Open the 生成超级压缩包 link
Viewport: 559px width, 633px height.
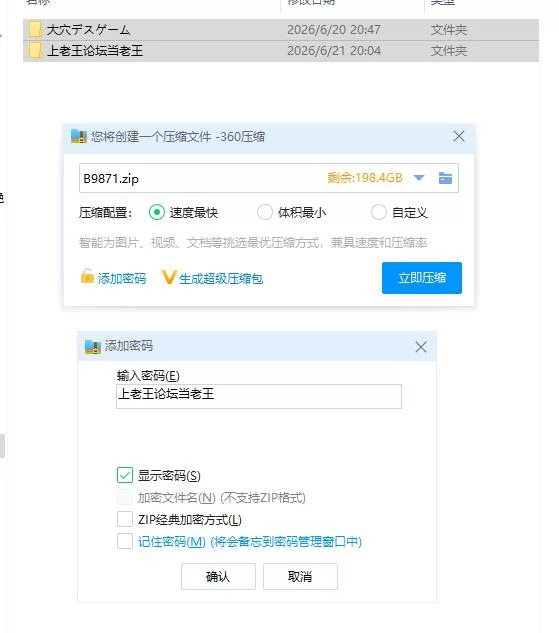pos(221,279)
